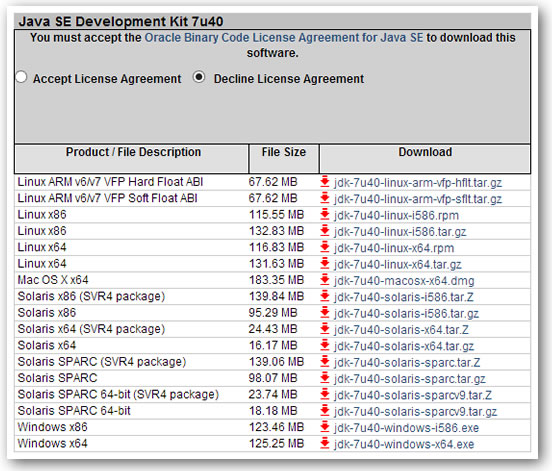Click the 'Java SE Development Kit 7u40' heading
Screen dimensions: 552x471
pos(121,21)
